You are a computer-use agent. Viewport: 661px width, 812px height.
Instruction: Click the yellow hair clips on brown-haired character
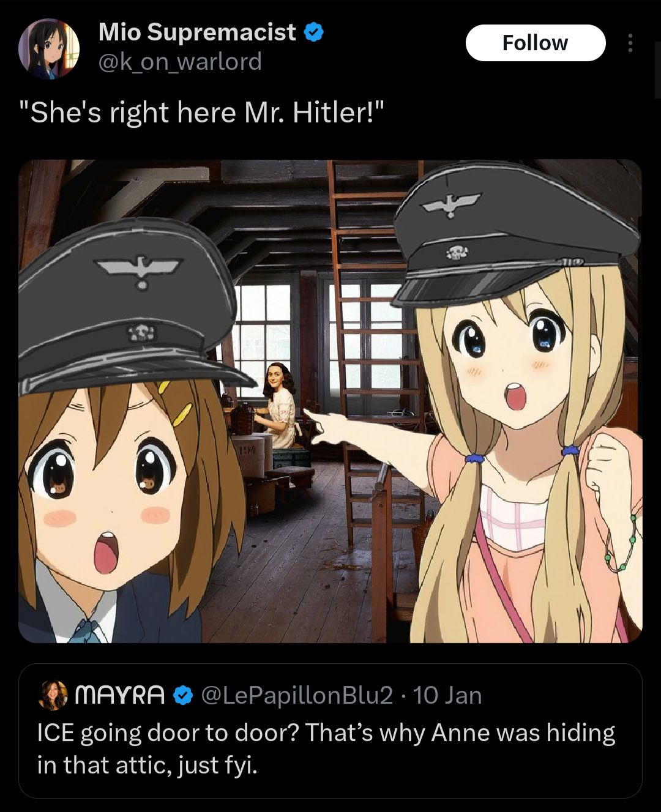click(x=176, y=405)
